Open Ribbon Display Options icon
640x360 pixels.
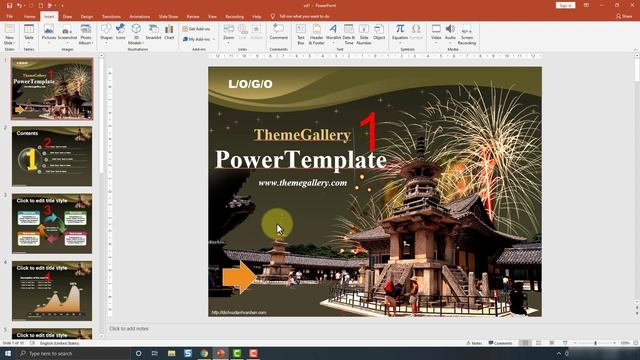click(x=586, y=5)
